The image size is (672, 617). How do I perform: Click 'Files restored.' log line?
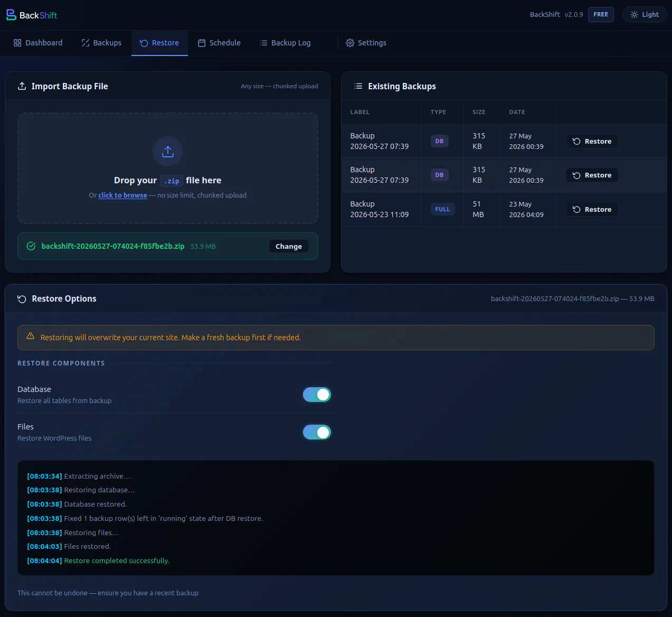click(x=87, y=546)
